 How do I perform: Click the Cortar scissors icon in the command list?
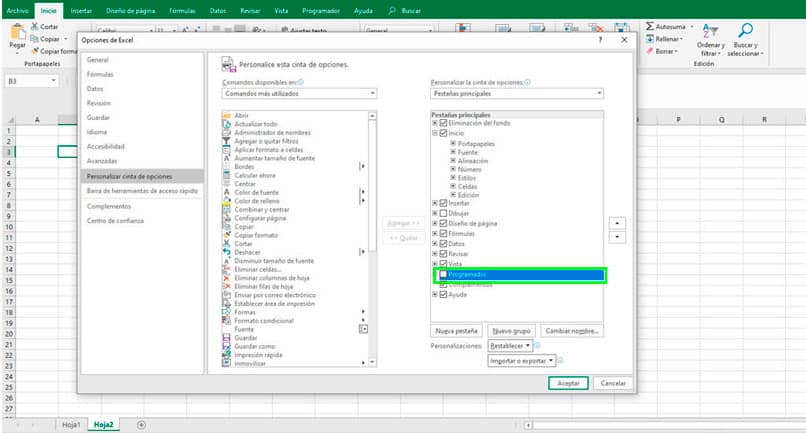click(x=226, y=244)
